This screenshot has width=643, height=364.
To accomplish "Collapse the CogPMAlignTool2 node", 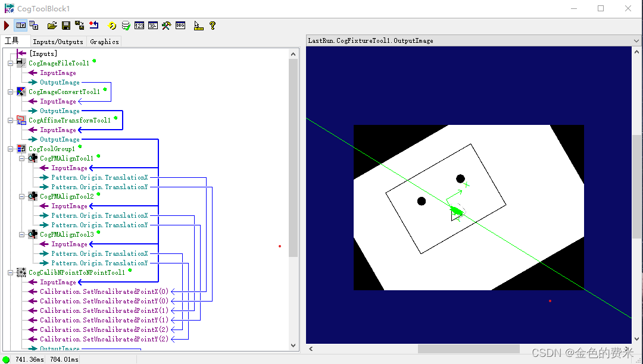I will [22, 196].
